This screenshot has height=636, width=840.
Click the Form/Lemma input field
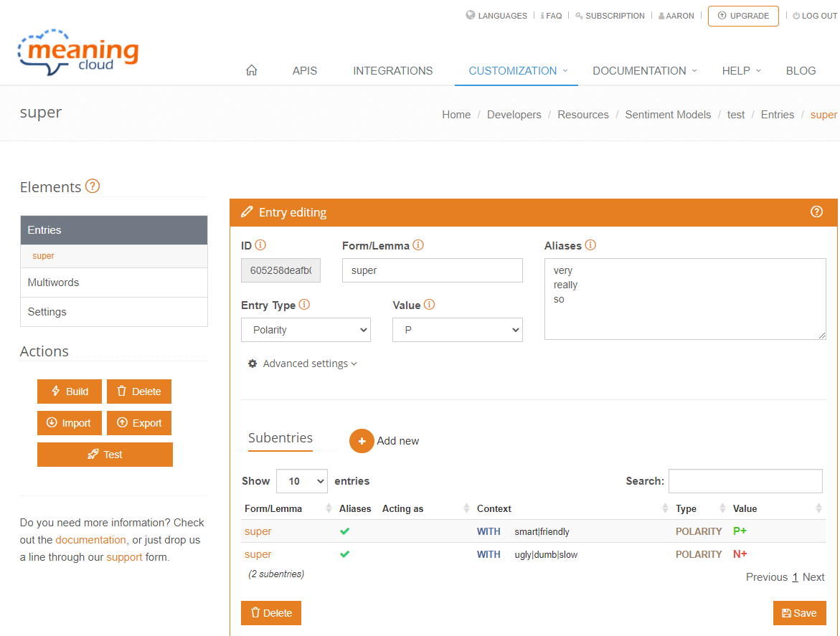click(433, 270)
